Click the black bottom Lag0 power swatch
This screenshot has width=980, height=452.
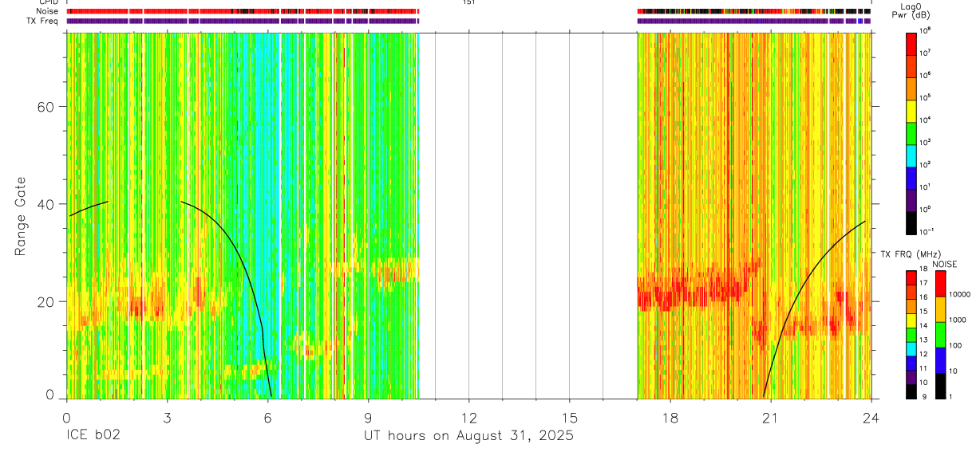click(911, 222)
